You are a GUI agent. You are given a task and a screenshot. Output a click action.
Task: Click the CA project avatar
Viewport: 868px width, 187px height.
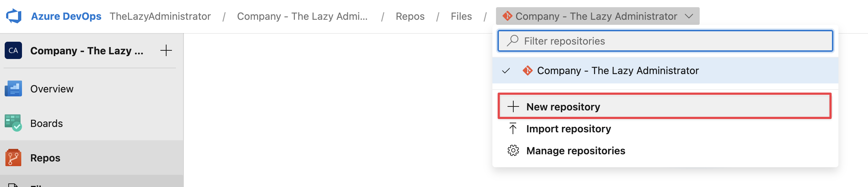[x=13, y=50]
